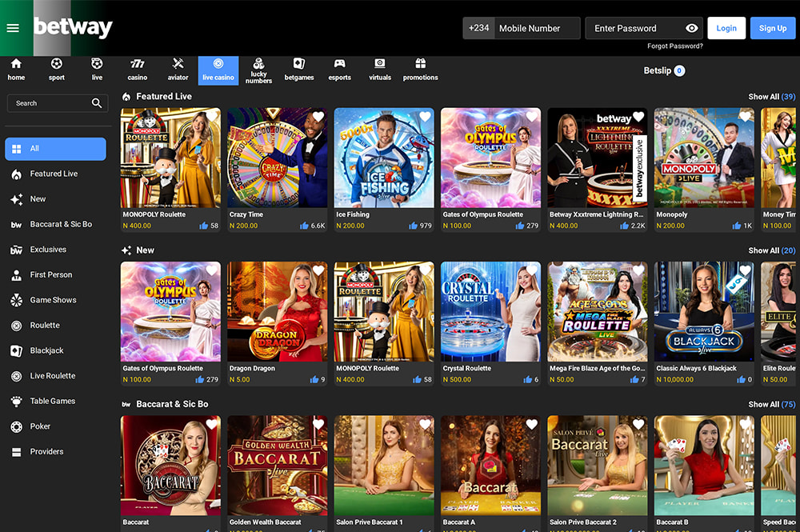This screenshot has width=800, height=532.
Task: Click the search magnifier icon
Action: pyautogui.click(x=97, y=103)
